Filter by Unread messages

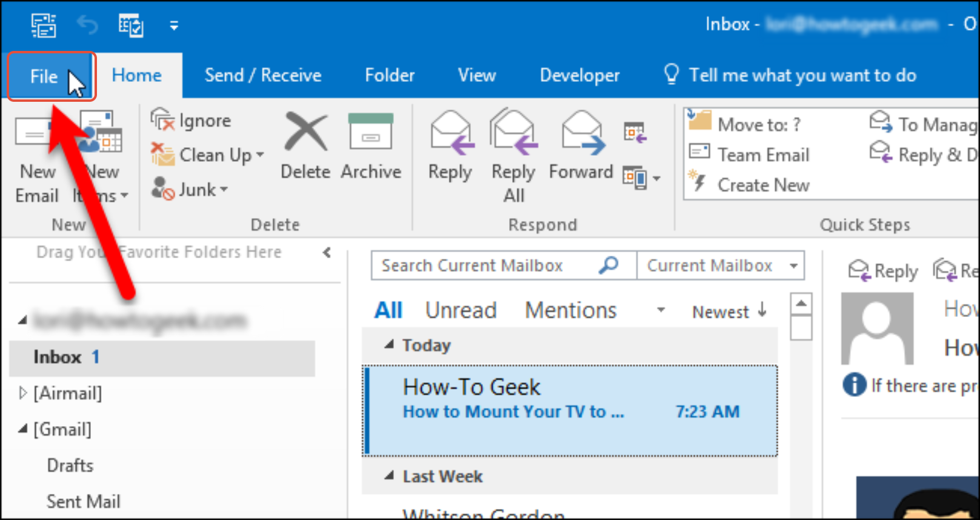click(461, 310)
